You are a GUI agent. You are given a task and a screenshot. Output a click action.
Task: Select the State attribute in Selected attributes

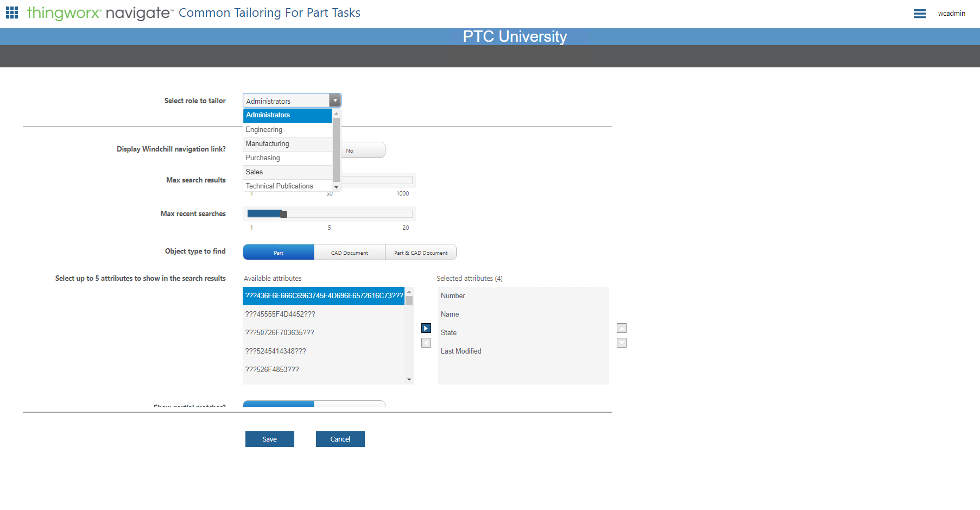click(448, 332)
